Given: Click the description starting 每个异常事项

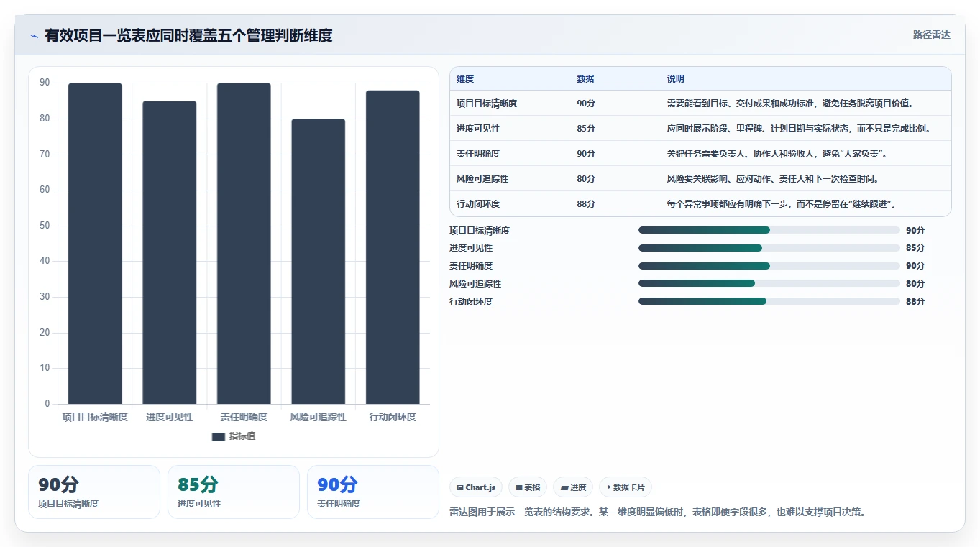Looking at the screenshot, I should point(782,204).
